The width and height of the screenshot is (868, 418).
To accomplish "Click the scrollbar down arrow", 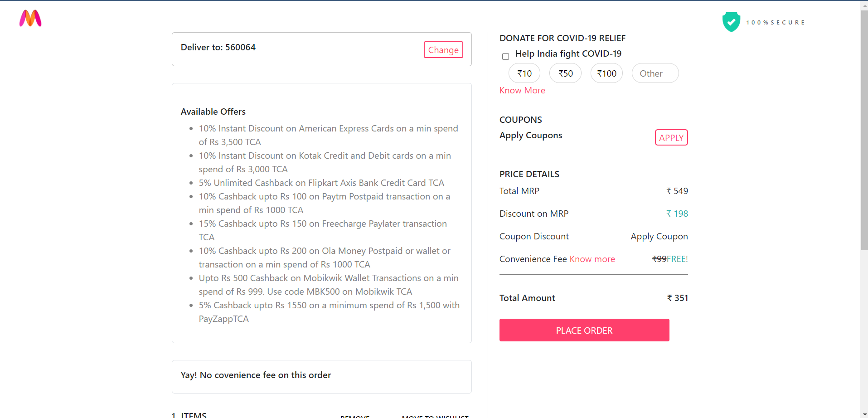I will (x=864, y=413).
